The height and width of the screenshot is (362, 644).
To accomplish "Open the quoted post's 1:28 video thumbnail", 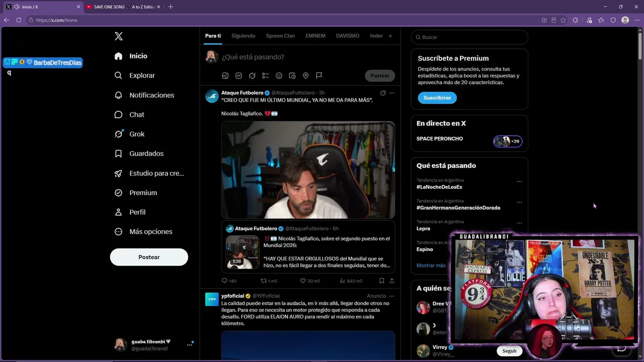I will 243,252.
